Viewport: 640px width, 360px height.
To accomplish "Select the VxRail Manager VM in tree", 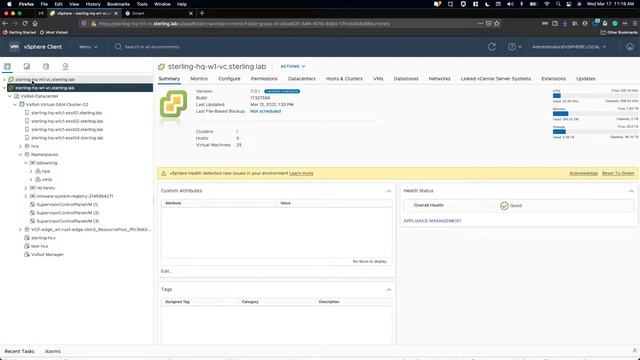I will point(47,255).
